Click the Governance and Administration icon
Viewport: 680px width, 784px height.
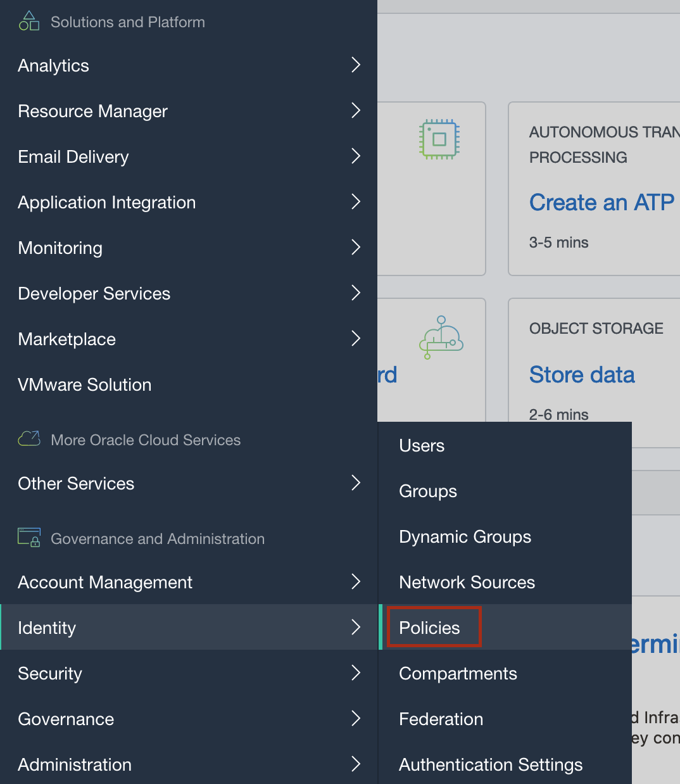pos(28,538)
